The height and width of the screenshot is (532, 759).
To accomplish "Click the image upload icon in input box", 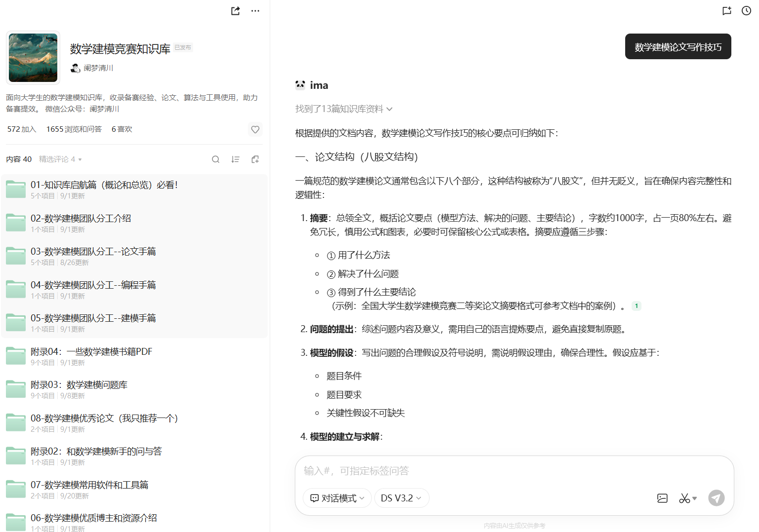I will (x=662, y=498).
